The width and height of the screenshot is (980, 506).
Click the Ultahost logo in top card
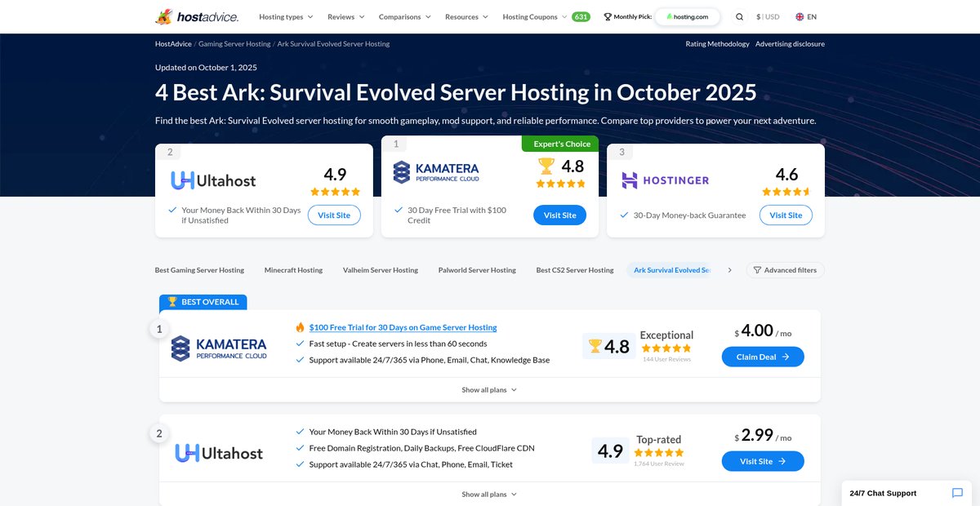coord(213,180)
